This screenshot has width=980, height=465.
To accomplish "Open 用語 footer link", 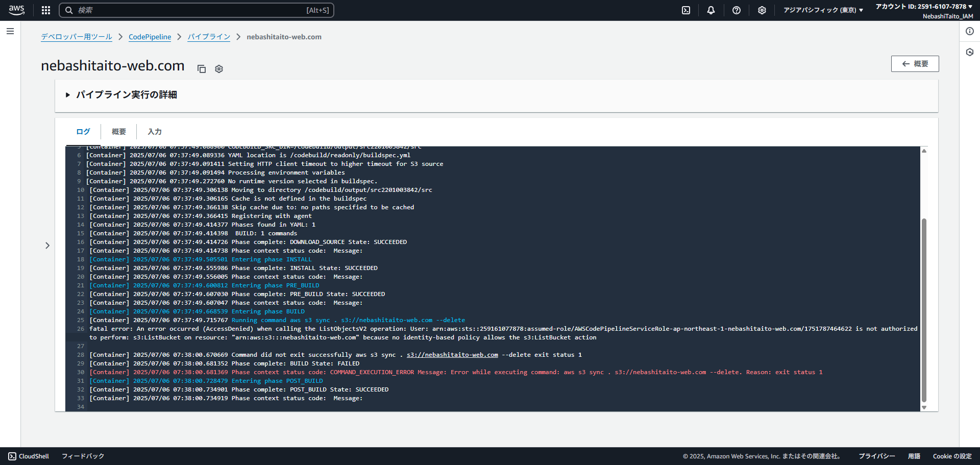I will [x=914, y=456].
